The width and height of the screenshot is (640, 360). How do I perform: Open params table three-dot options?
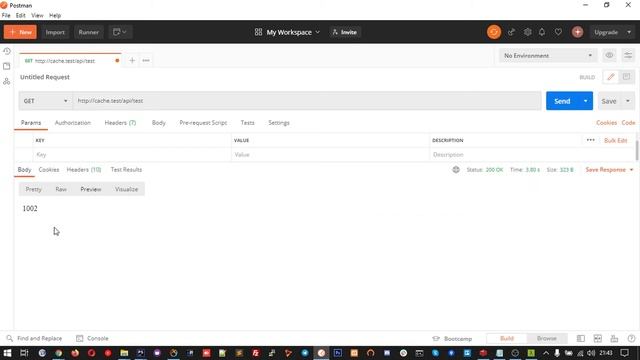pyautogui.click(x=590, y=140)
